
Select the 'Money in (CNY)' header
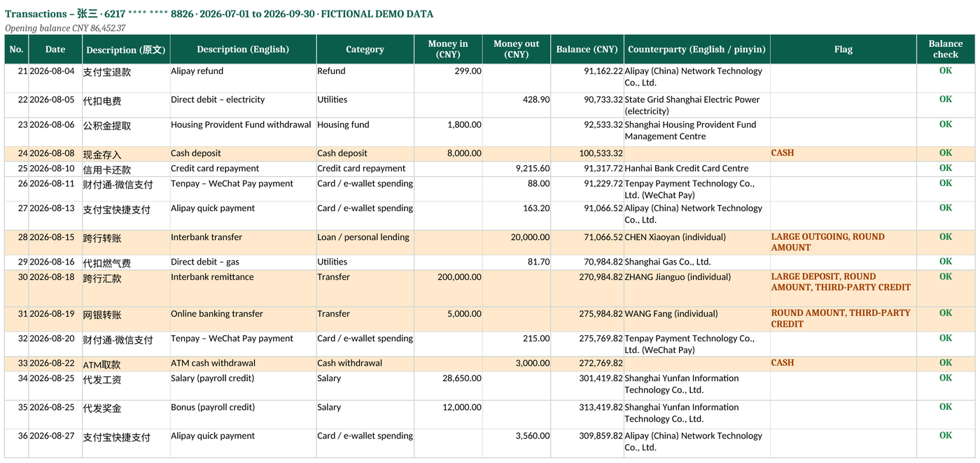[x=448, y=49]
